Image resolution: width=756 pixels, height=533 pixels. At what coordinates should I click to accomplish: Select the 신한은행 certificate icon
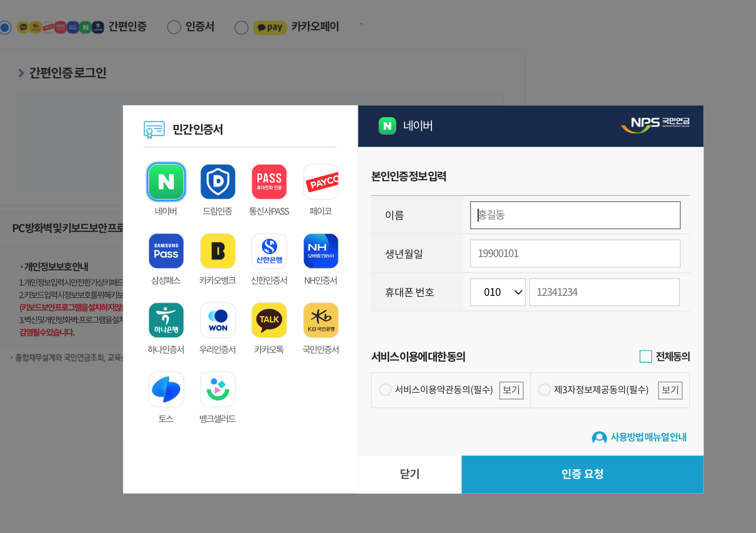(x=269, y=251)
